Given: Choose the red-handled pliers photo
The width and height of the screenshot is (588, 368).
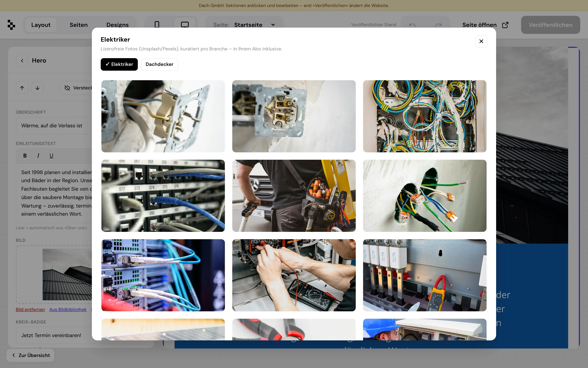Looking at the screenshot, I should point(294,329).
